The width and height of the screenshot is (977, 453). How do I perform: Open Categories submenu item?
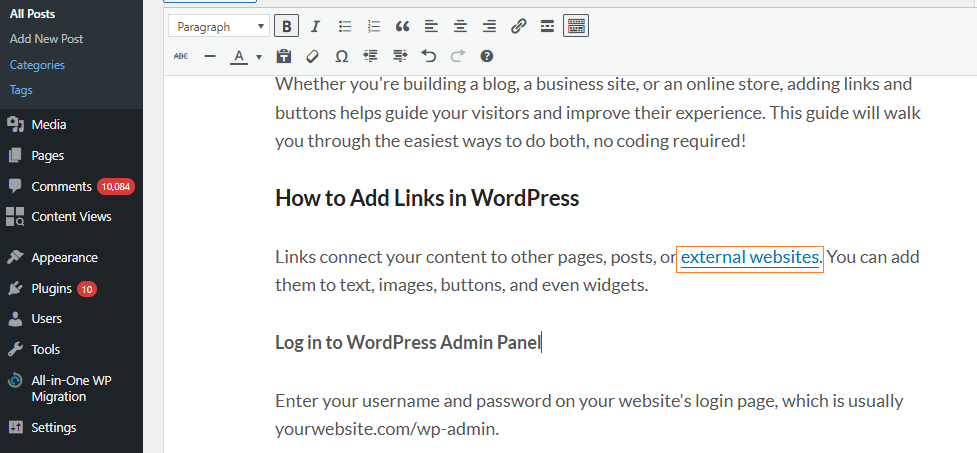click(x=37, y=65)
